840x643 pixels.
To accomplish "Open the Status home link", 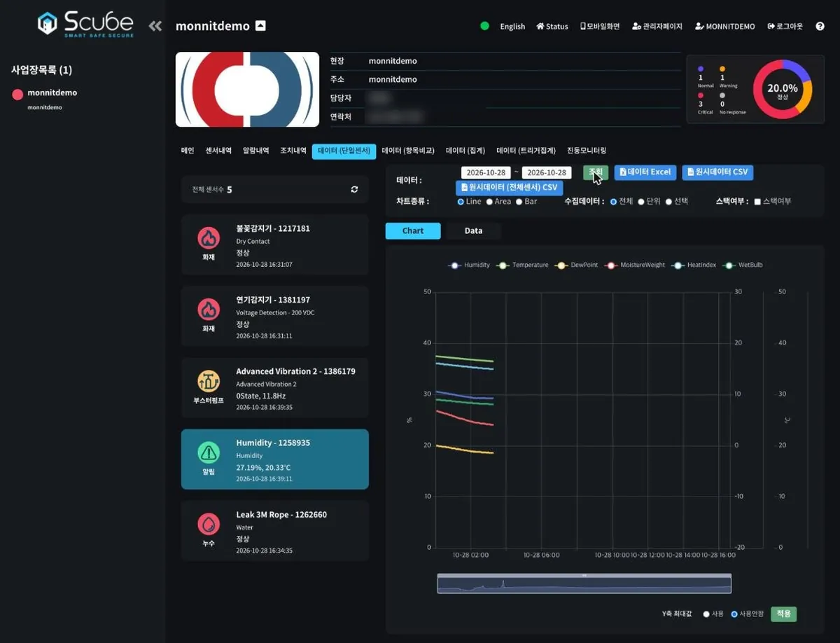I will pos(552,27).
